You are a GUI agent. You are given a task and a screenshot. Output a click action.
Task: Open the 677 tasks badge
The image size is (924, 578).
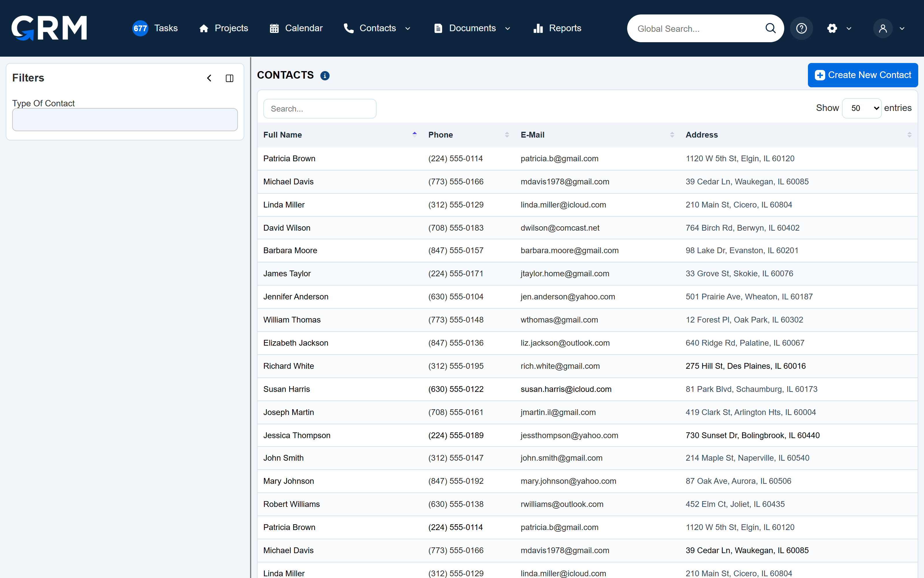pyautogui.click(x=140, y=28)
